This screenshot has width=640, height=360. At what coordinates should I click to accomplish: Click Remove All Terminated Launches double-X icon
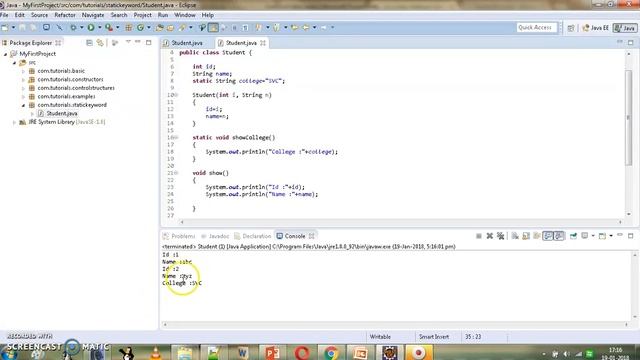(x=500, y=236)
